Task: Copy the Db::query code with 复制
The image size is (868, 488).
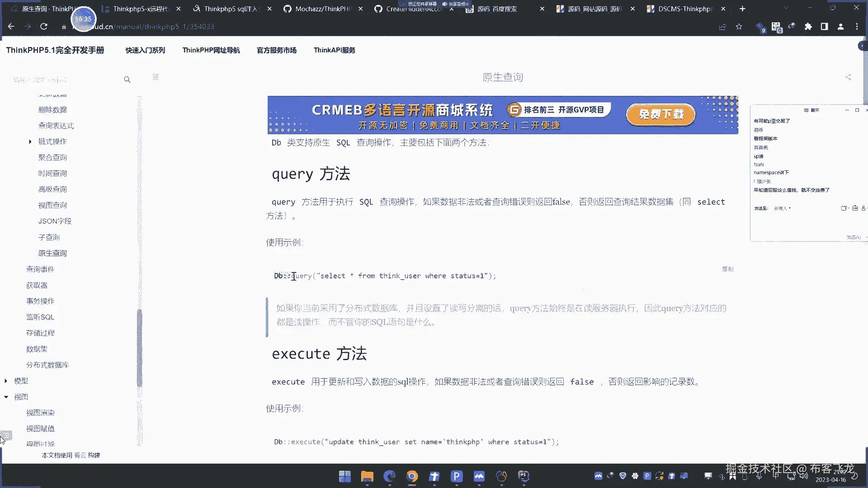Action: pos(727,269)
